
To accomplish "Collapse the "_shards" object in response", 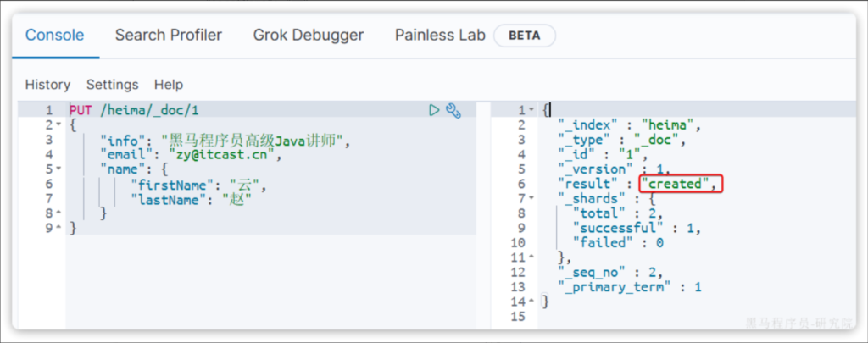I will click(531, 198).
